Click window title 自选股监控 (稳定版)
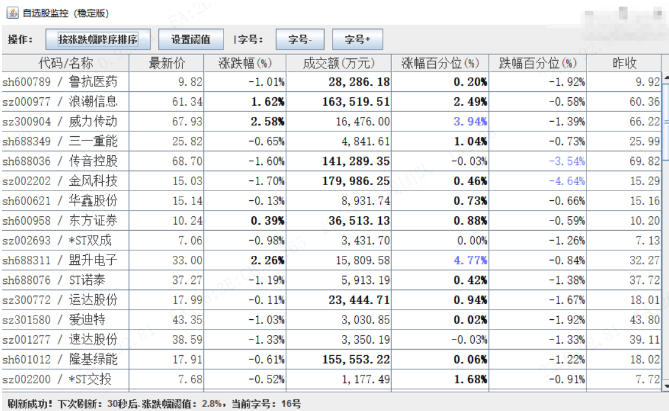Viewport: 669px width, 411px height. click(x=66, y=13)
